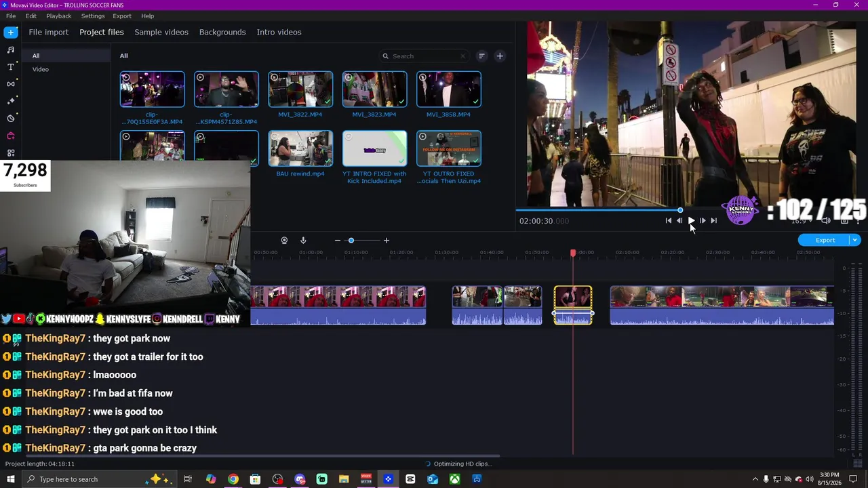
Task: Select the YT INTRO FIXED with Kick thumbnail
Action: click(x=374, y=148)
